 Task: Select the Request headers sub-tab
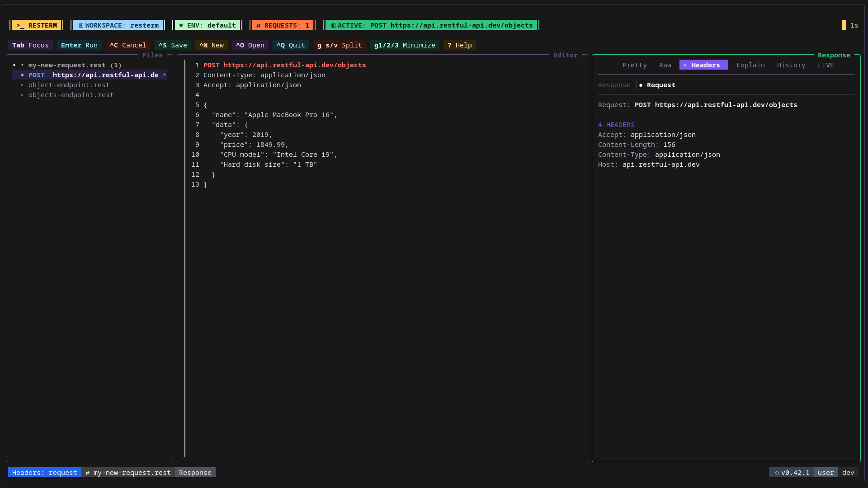pos(657,85)
